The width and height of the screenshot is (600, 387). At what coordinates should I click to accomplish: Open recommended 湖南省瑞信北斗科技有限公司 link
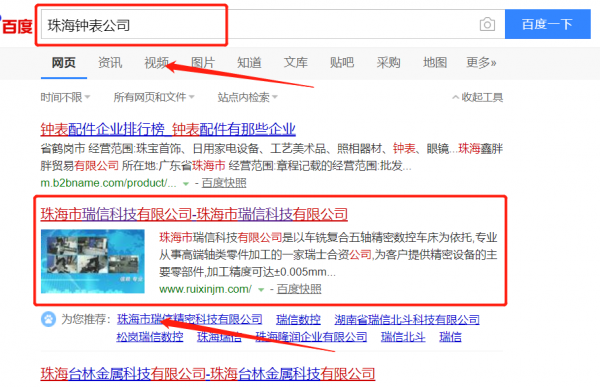[x=407, y=319]
